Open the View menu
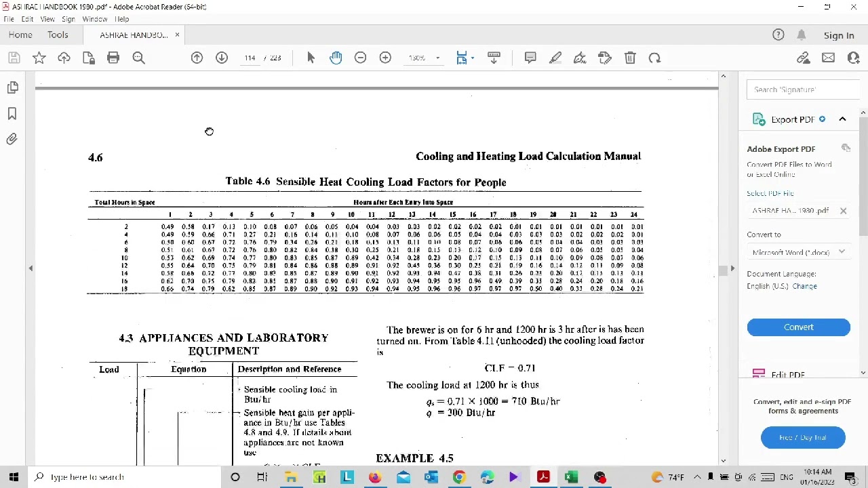Viewport: 868px width, 488px height. click(x=47, y=19)
